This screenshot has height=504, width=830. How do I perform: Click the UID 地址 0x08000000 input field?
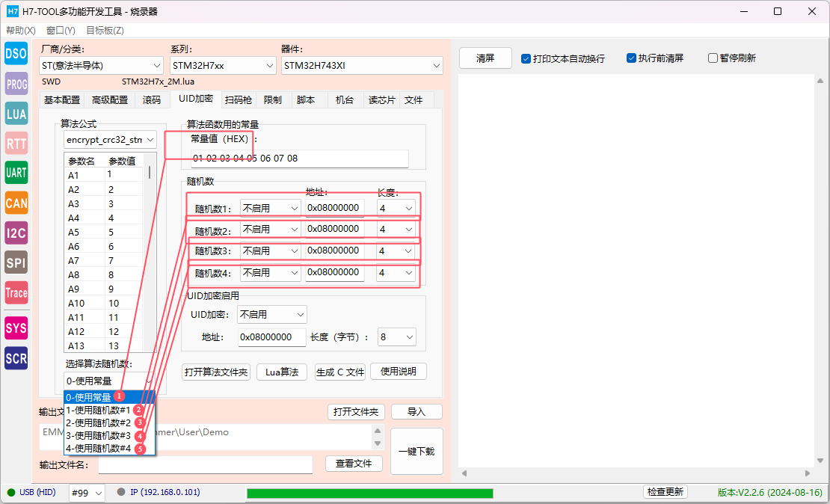click(x=272, y=337)
